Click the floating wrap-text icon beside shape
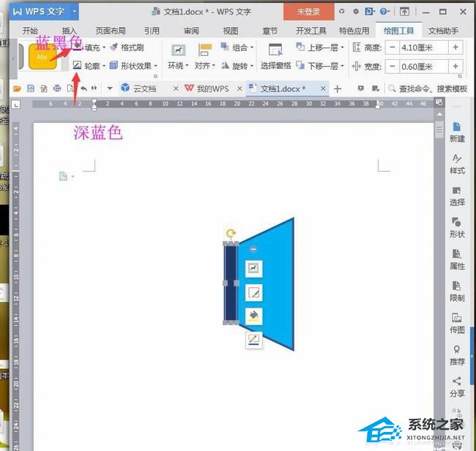 click(253, 268)
